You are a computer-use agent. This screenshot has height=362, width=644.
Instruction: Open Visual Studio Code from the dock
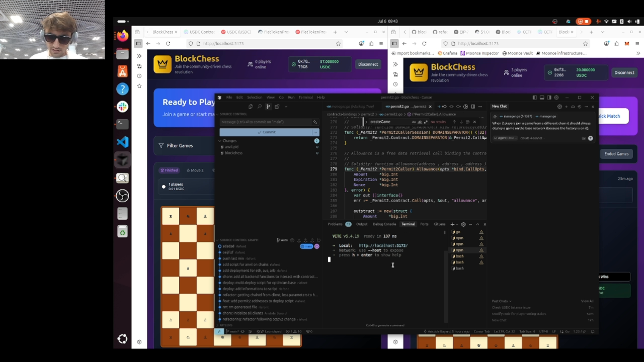(122, 142)
